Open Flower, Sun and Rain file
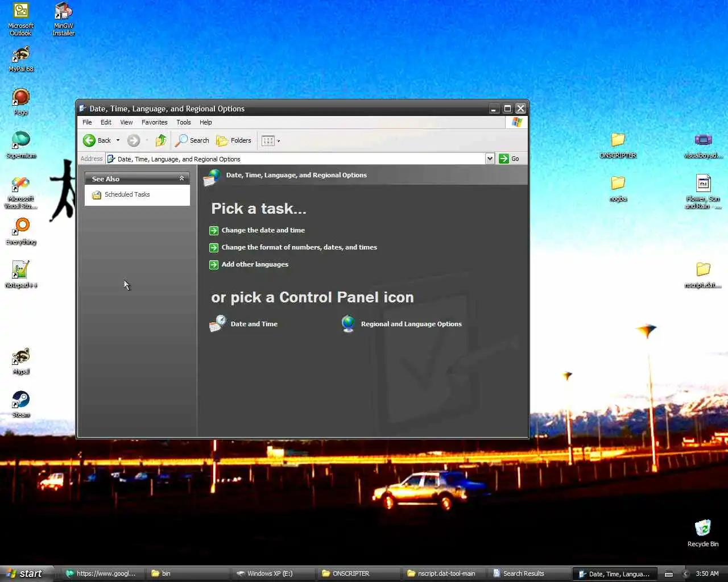728x582 pixels. [x=704, y=192]
